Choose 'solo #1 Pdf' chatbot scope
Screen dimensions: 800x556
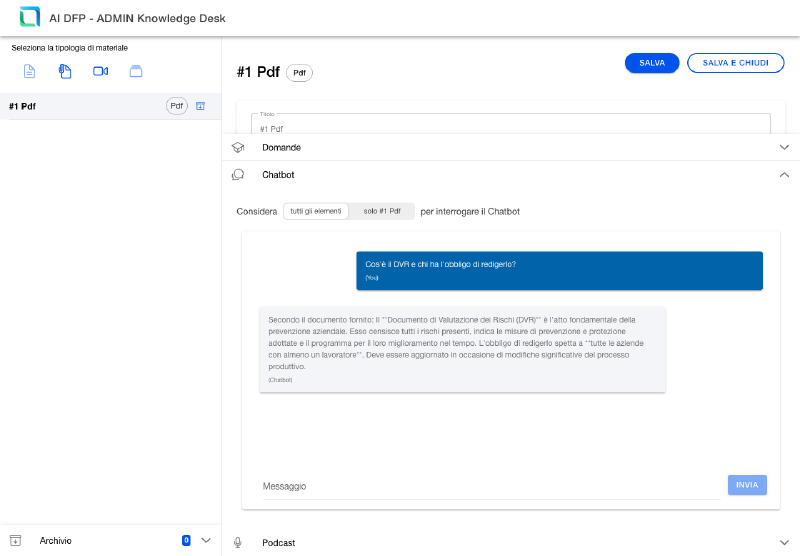pyautogui.click(x=382, y=211)
